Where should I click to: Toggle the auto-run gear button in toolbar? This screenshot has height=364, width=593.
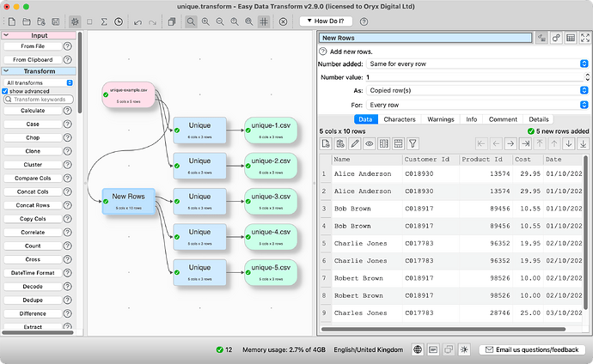point(76,21)
